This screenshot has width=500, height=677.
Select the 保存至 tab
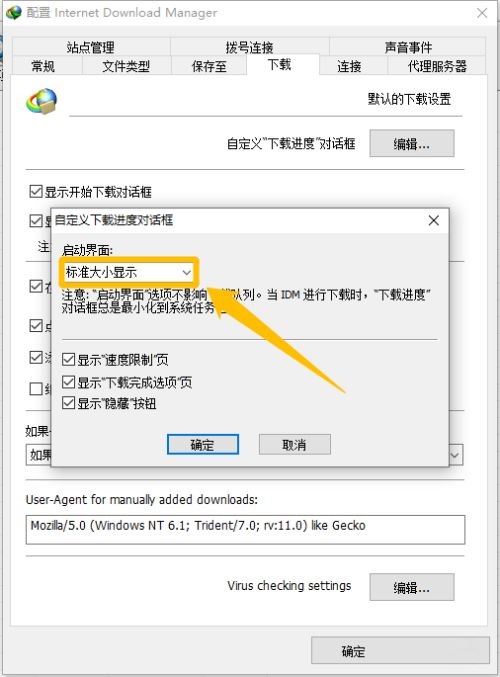209,66
